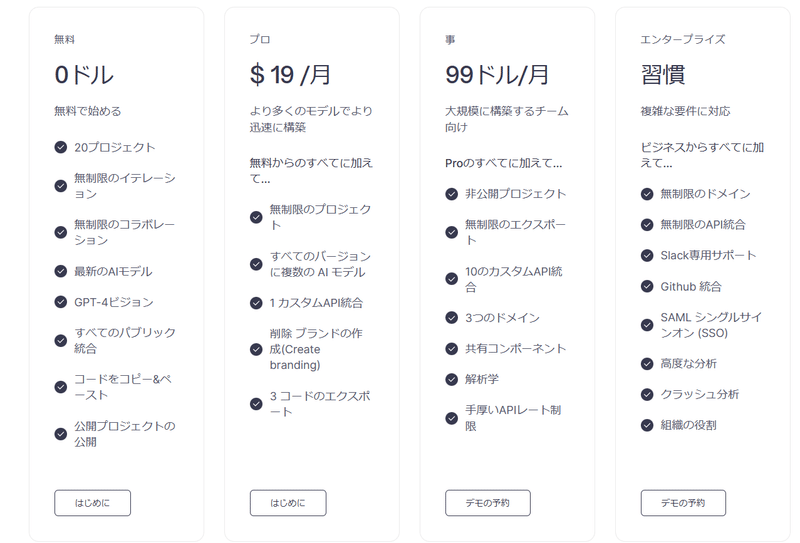800x543 pixels.
Task: Click the checkmark icon next to 3つのドメイン
Action: [x=452, y=318]
